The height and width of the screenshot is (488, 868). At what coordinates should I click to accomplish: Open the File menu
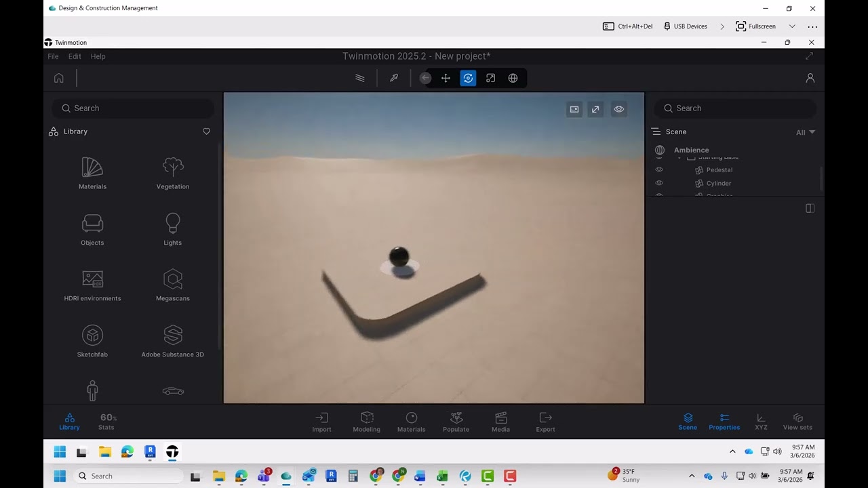point(53,56)
